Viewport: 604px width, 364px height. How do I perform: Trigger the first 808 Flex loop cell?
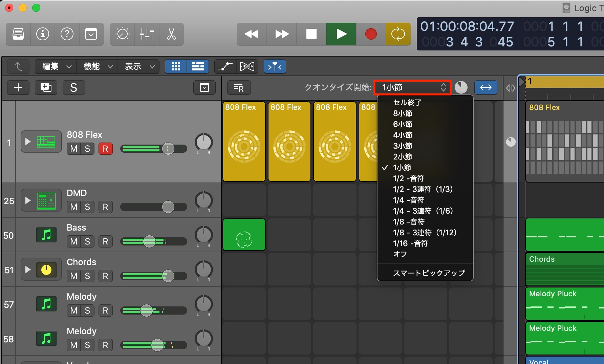tap(244, 142)
